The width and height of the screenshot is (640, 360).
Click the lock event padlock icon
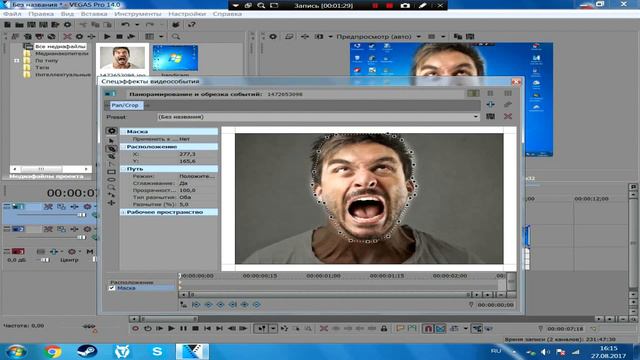coord(384,329)
